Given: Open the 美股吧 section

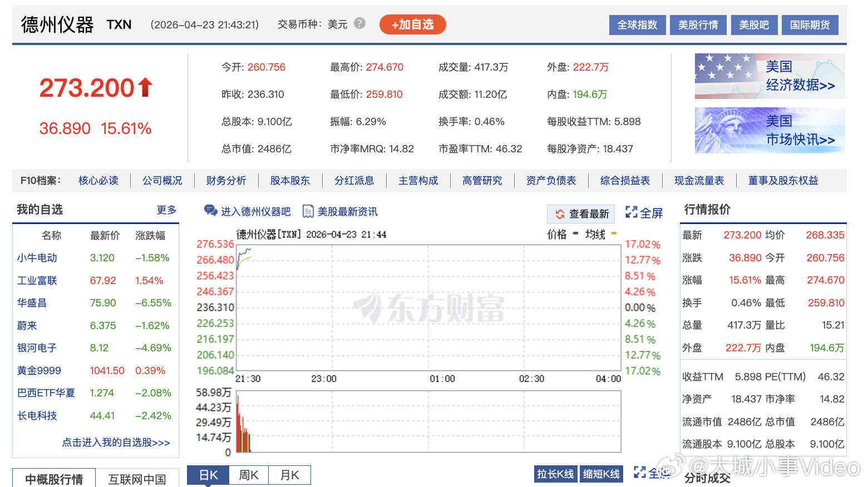Looking at the screenshot, I should pyautogui.click(x=754, y=24).
